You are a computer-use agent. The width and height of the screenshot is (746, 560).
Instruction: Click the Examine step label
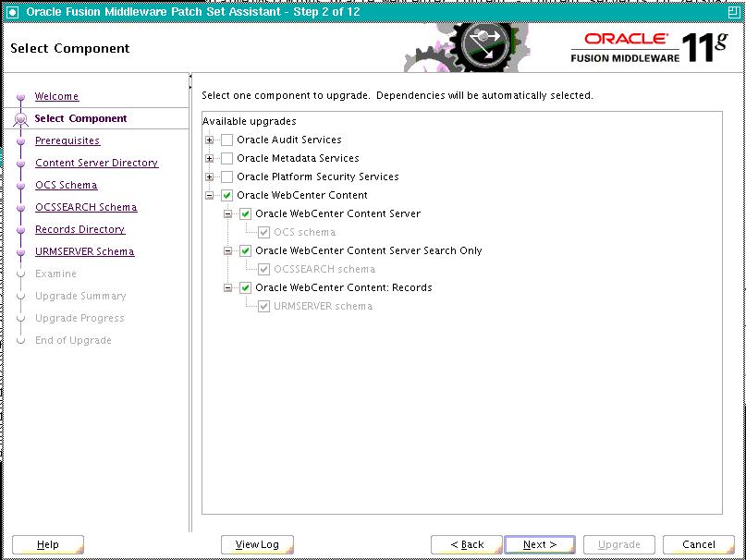(55, 274)
